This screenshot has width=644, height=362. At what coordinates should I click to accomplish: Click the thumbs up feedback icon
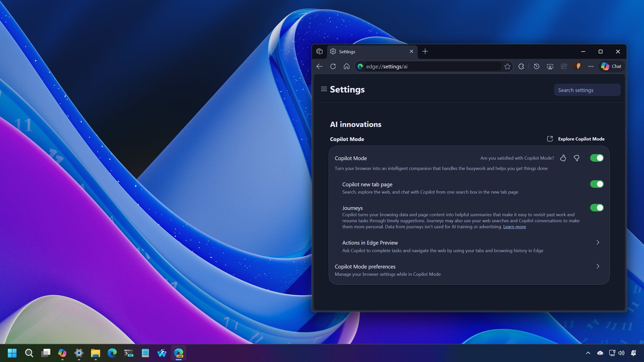point(563,158)
